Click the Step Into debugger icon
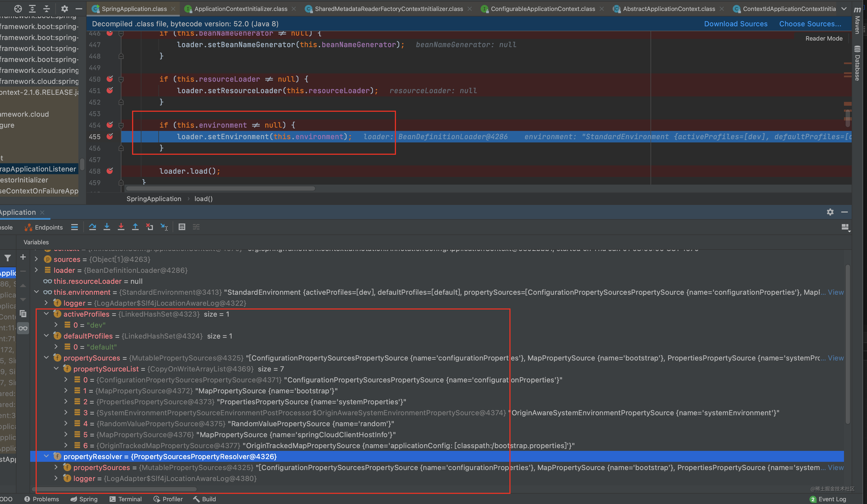The width and height of the screenshot is (867, 504). 107,227
